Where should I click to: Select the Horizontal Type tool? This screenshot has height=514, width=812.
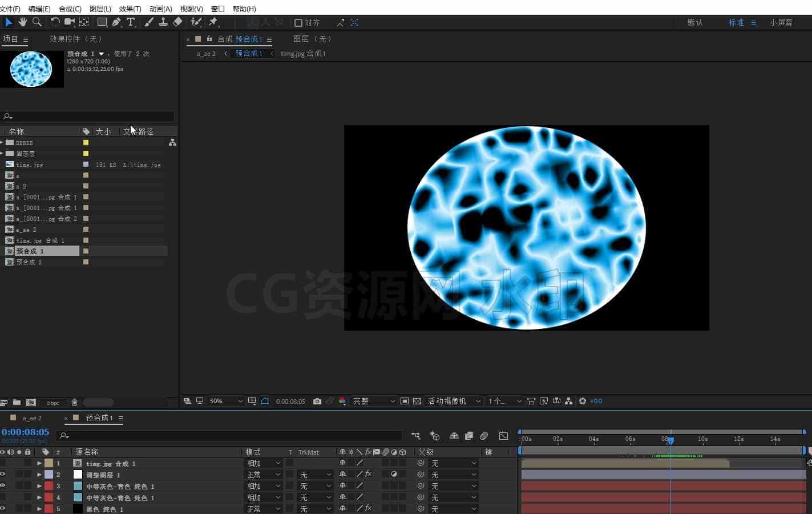(131, 22)
